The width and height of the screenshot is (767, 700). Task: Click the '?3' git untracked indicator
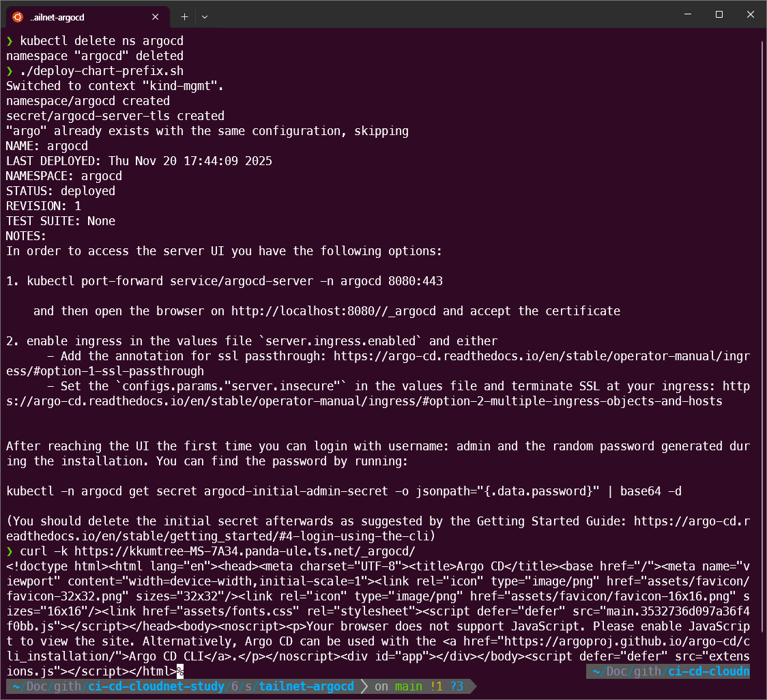tap(457, 686)
